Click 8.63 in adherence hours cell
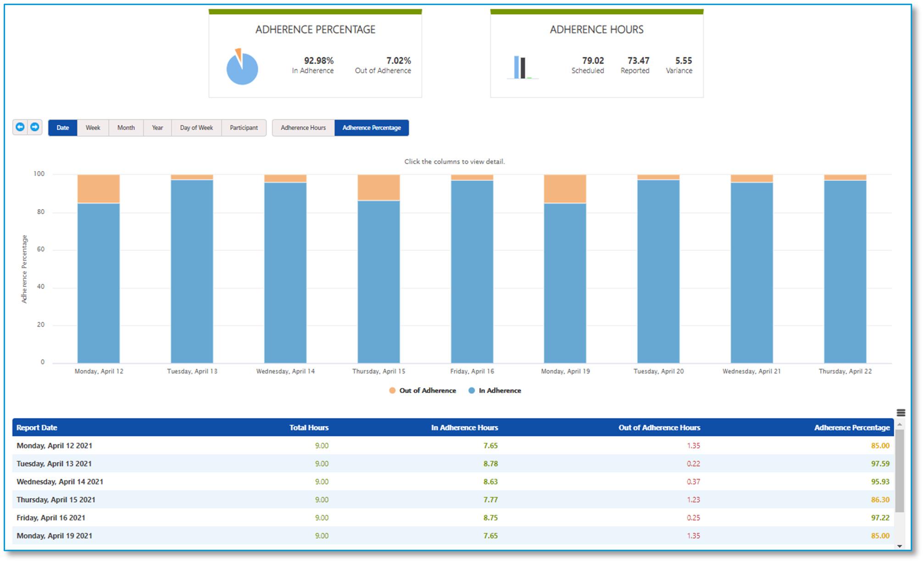The height and width of the screenshot is (563, 924). click(x=490, y=481)
